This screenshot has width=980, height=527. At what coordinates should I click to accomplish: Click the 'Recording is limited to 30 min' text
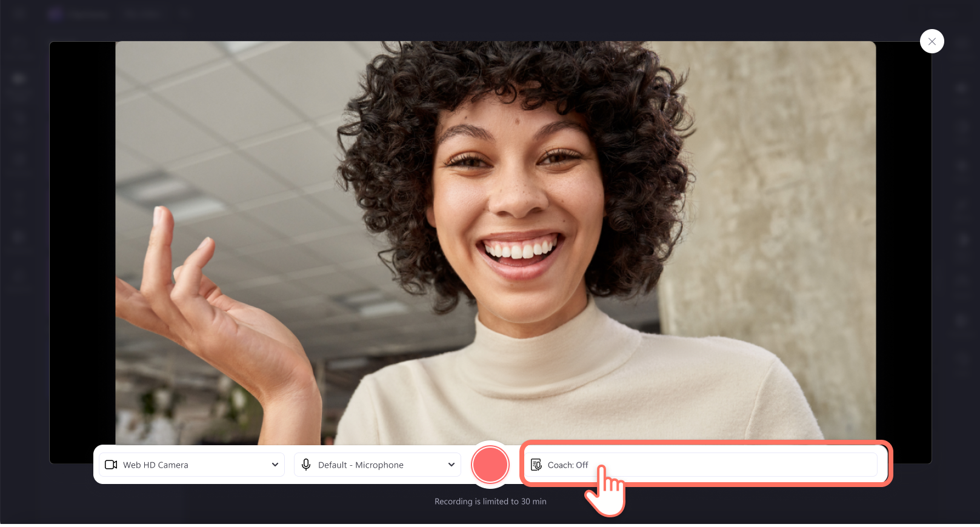point(490,502)
